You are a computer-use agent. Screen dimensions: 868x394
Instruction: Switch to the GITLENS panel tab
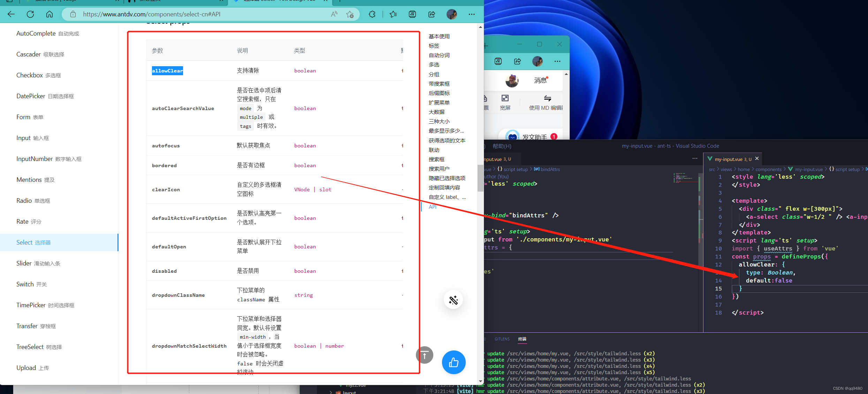pyautogui.click(x=502, y=339)
